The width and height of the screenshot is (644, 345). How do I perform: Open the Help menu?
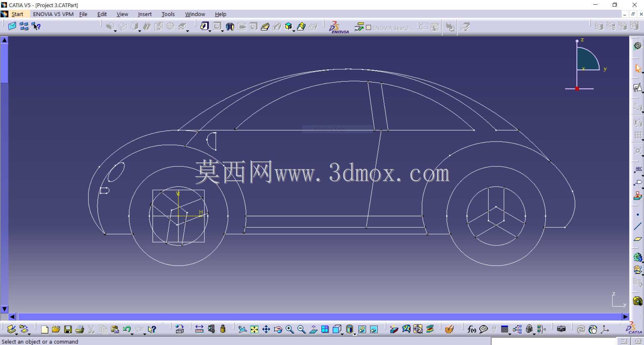click(x=220, y=14)
